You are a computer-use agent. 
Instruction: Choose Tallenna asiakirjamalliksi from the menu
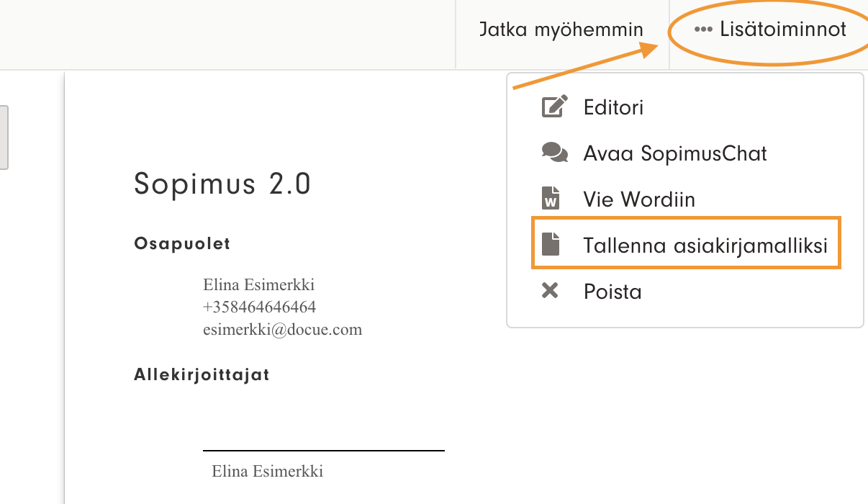click(x=705, y=246)
